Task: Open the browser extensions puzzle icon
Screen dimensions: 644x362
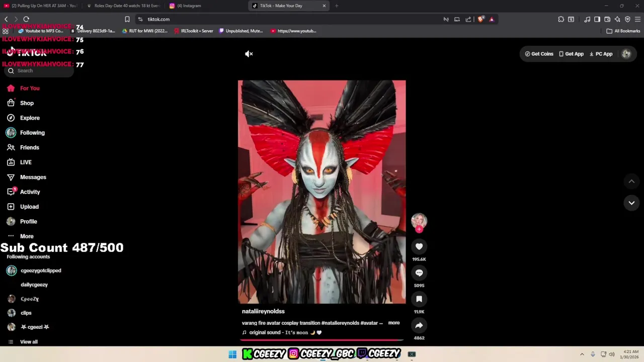Action: (x=561, y=19)
